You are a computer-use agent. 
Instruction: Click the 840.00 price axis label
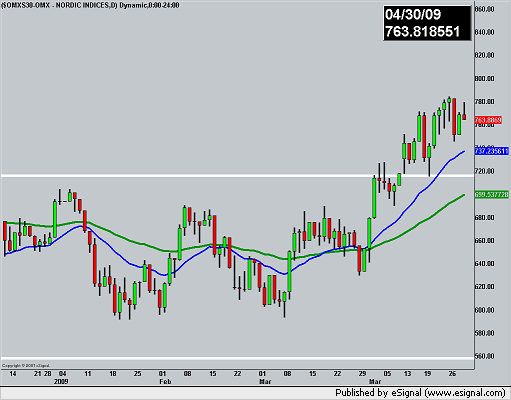pyautogui.click(x=484, y=32)
